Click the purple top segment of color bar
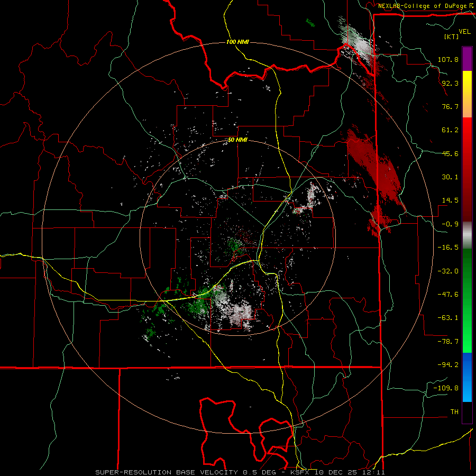Viewport: 476px width, 476px height. pos(467,59)
